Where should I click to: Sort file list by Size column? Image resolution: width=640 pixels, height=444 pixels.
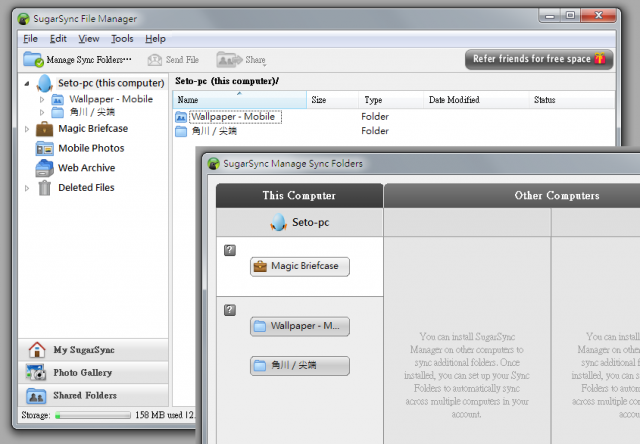point(333,100)
